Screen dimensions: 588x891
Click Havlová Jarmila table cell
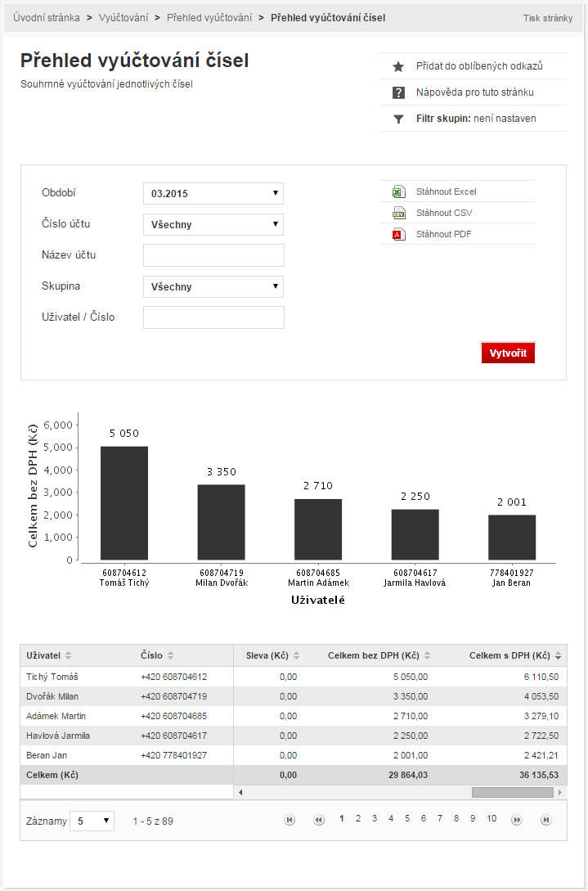point(58,736)
